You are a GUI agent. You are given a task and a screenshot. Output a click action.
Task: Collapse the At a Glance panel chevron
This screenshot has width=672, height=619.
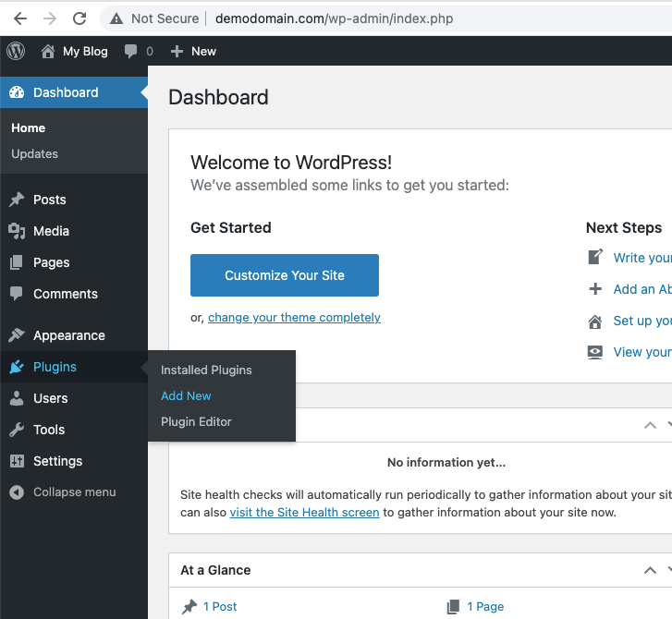point(650,570)
